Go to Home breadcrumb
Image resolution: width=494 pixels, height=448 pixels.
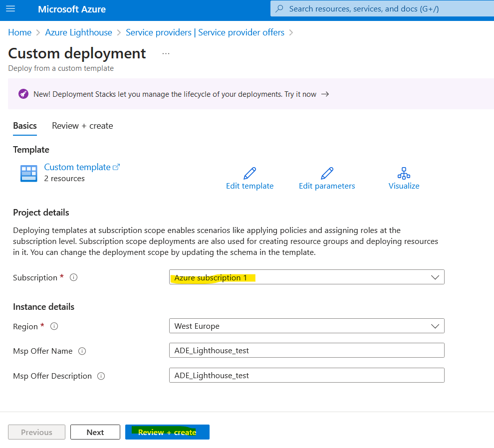pos(20,32)
